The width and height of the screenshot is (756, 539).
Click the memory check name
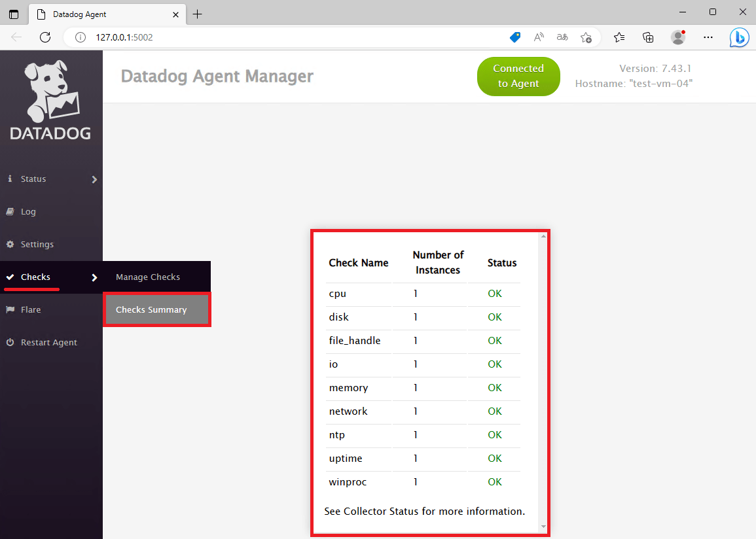tap(348, 388)
